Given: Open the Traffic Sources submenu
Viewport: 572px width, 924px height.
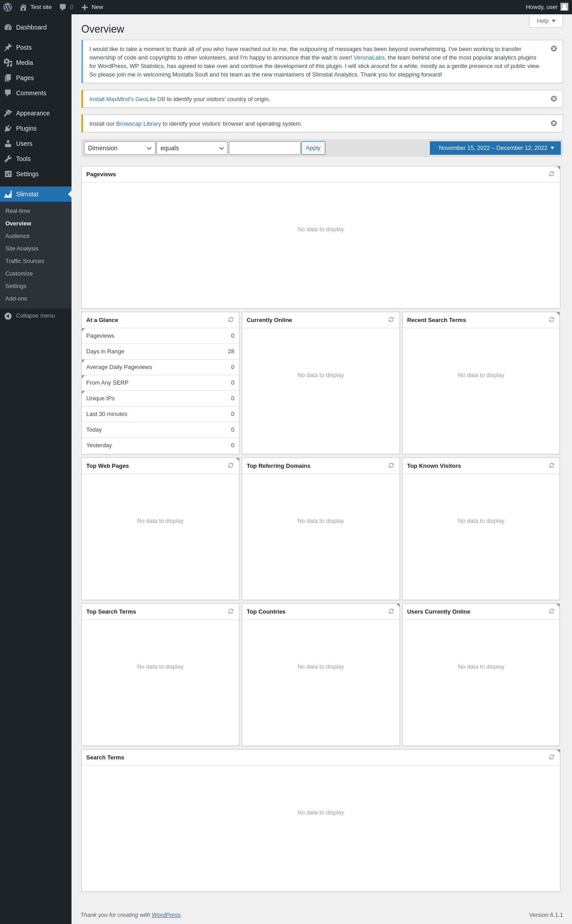Looking at the screenshot, I should [x=36, y=261].
